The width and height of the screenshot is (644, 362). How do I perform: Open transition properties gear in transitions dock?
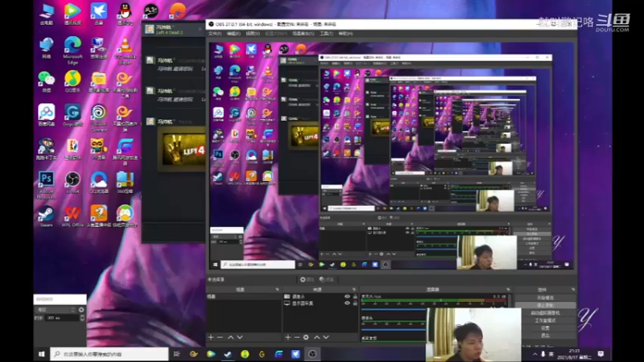coord(81,310)
